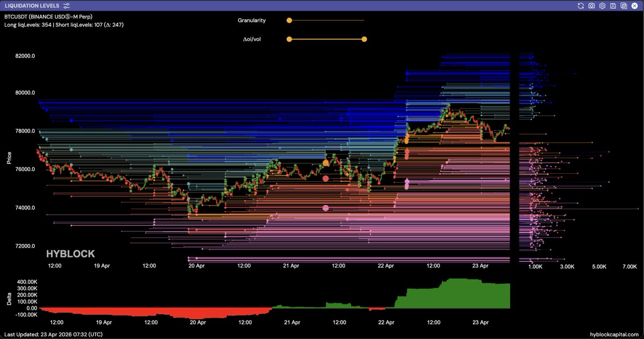Screen dimensions: 644x339
Task: Select the right handle of Δoi/vol slider
Action: 364,39
